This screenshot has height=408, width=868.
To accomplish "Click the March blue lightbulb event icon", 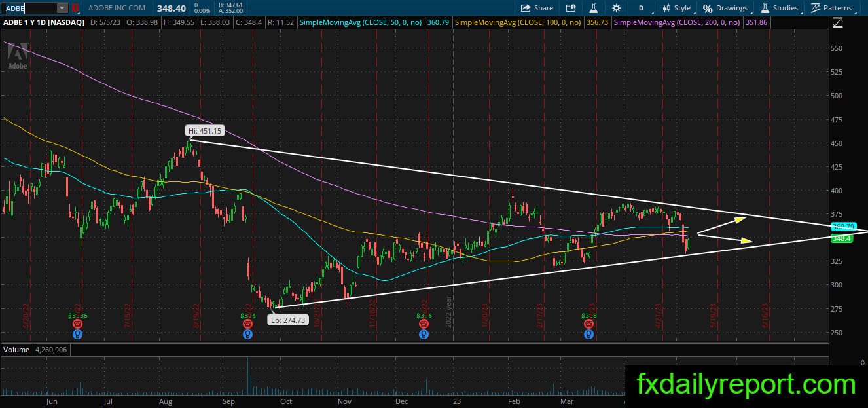I will pos(588,334).
